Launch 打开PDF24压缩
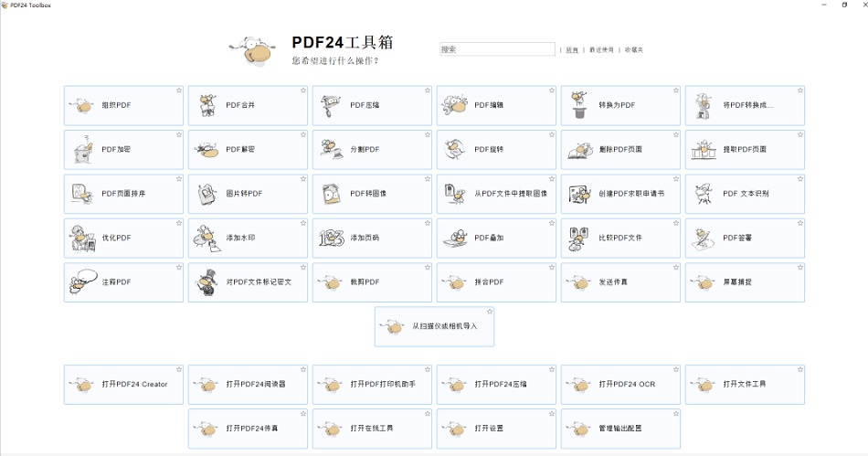 (x=496, y=384)
